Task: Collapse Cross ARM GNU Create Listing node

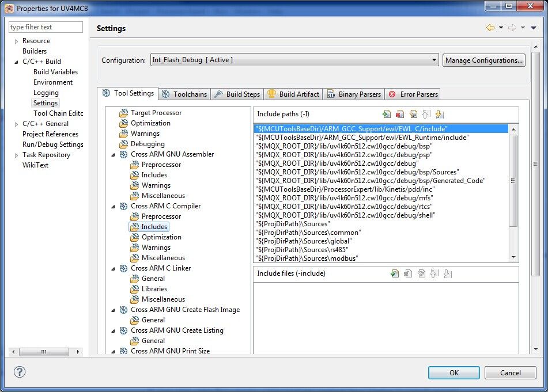Action: pos(113,331)
